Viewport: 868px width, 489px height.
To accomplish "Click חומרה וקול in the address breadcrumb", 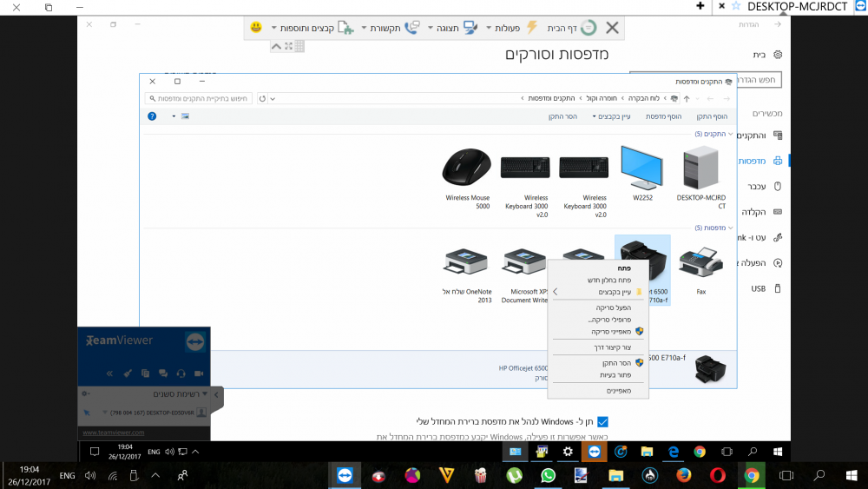I will click(x=602, y=98).
